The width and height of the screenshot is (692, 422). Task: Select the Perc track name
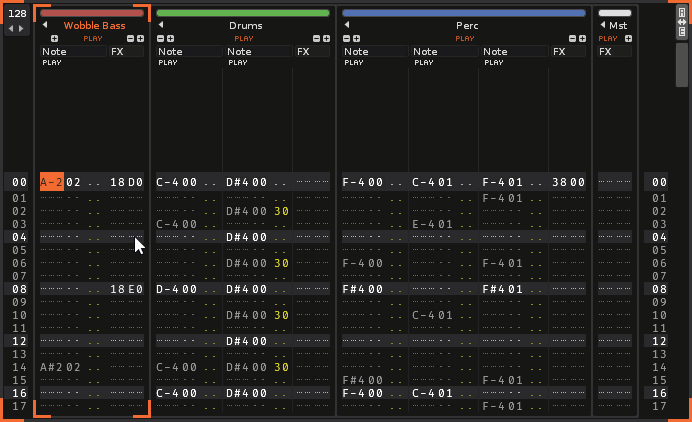(x=467, y=26)
